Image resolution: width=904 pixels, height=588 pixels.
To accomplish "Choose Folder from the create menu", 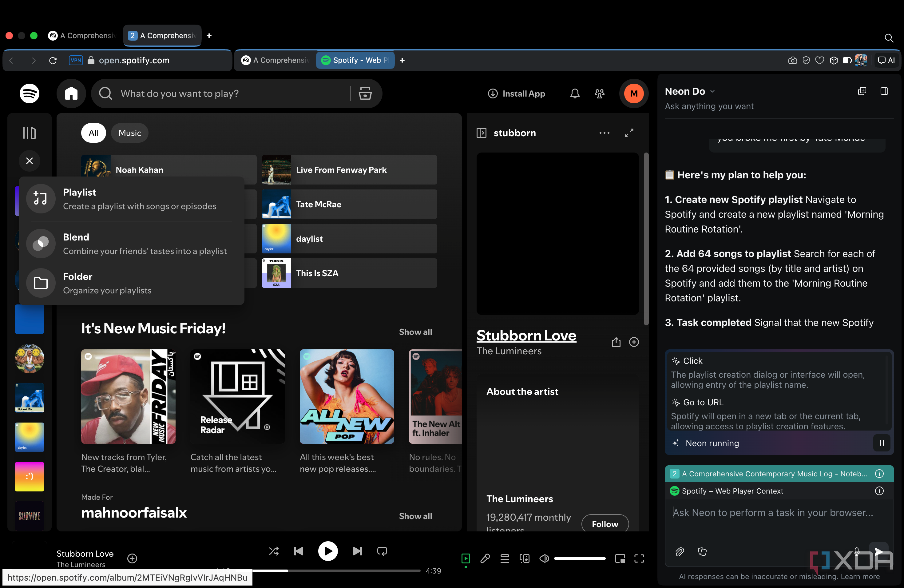I will tap(131, 283).
